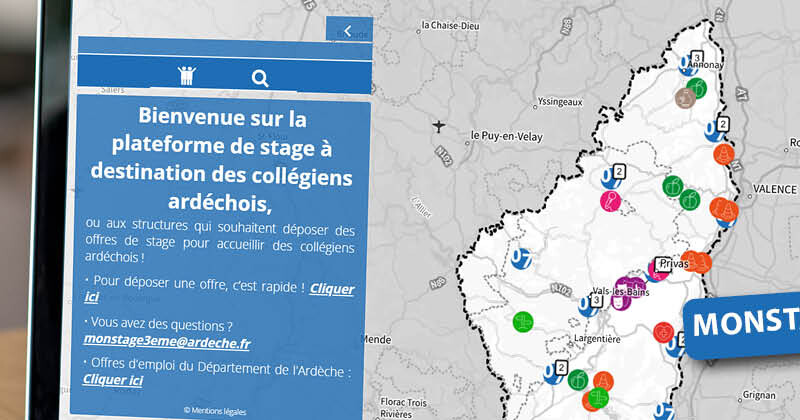Open the people/trainees tab icon
Screen dimensions: 800x420
(187, 77)
